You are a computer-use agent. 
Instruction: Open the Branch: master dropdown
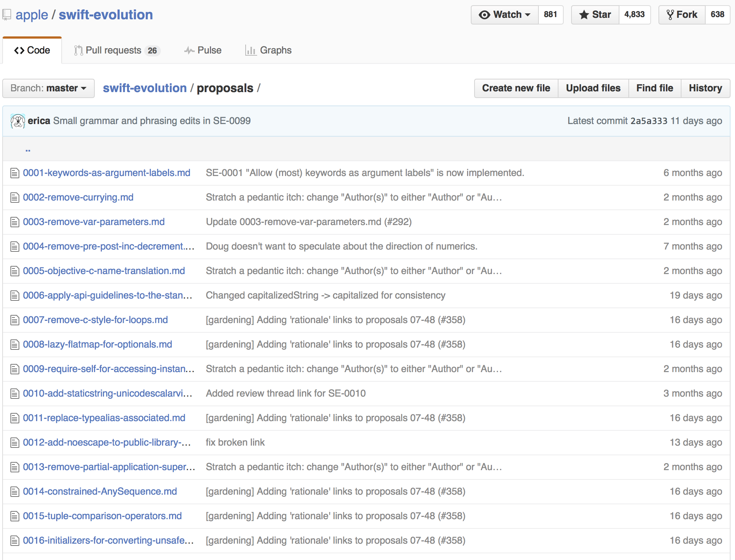49,88
